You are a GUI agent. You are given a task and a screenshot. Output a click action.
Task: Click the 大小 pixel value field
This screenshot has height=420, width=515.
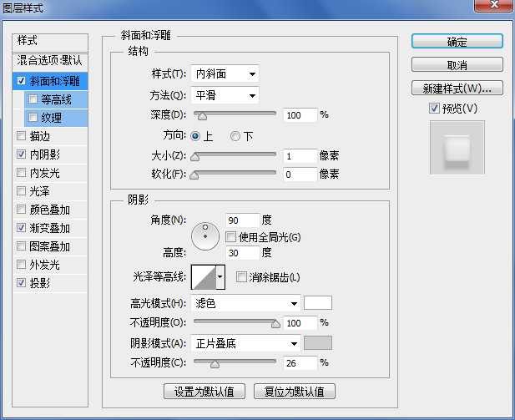[x=300, y=156]
